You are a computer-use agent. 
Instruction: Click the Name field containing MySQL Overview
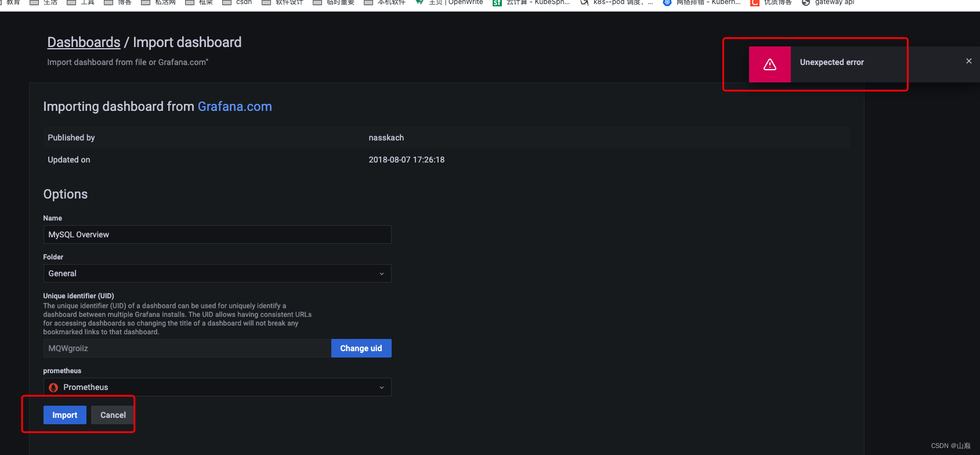(217, 234)
